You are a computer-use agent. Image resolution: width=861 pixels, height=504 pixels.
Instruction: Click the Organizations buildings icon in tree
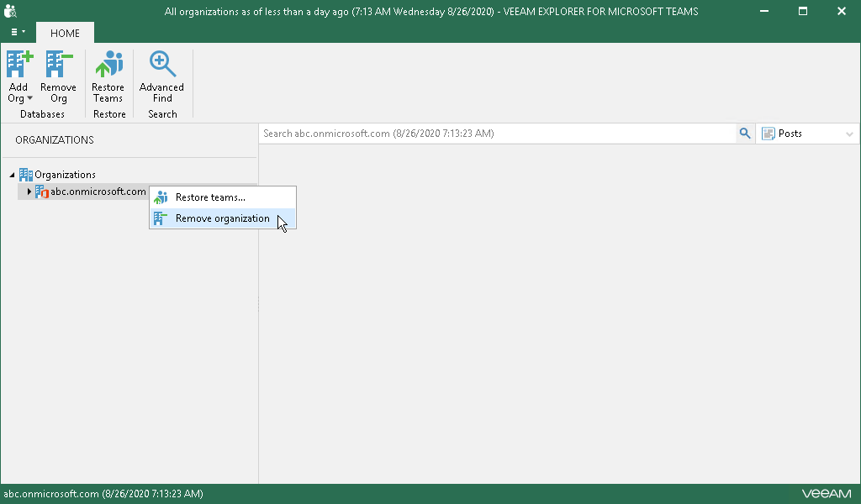click(26, 175)
